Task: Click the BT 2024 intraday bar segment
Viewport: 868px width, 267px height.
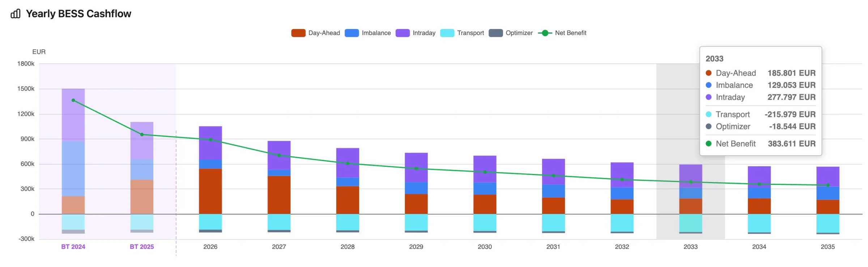Action: pos(73,115)
